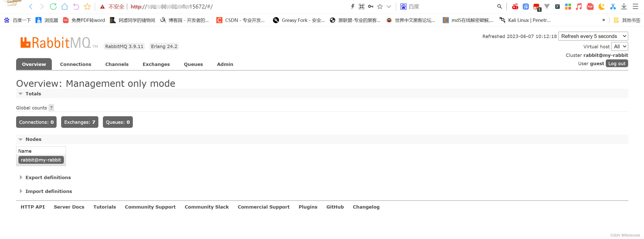Switch to the Queues tab
The height and width of the screenshot is (239, 644).
pyautogui.click(x=193, y=64)
